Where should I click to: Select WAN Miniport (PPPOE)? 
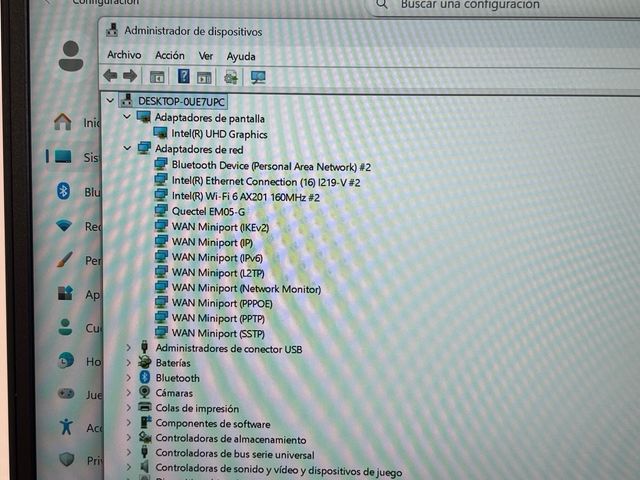pos(222,303)
